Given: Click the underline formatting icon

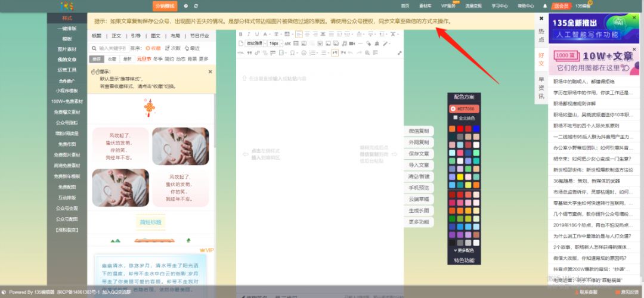Looking at the screenshot, I should (256, 34).
